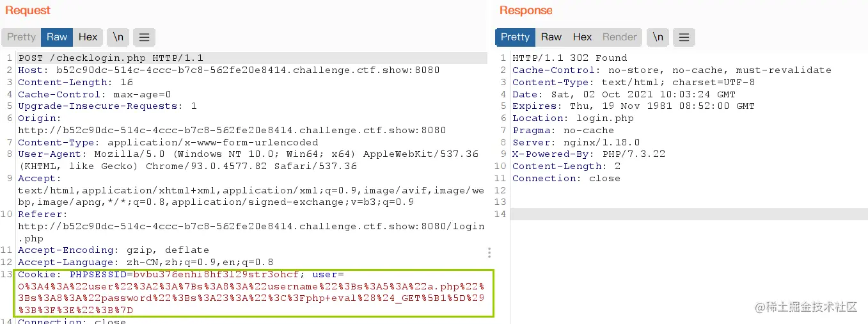868x324 pixels.
Task: Open Render tab in Response panel
Action: pyautogui.click(x=620, y=37)
